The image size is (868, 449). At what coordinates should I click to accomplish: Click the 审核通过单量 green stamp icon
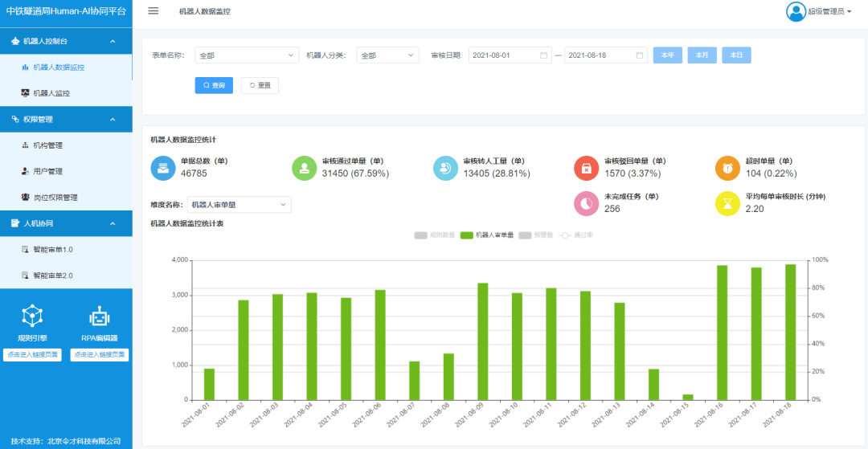click(304, 168)
